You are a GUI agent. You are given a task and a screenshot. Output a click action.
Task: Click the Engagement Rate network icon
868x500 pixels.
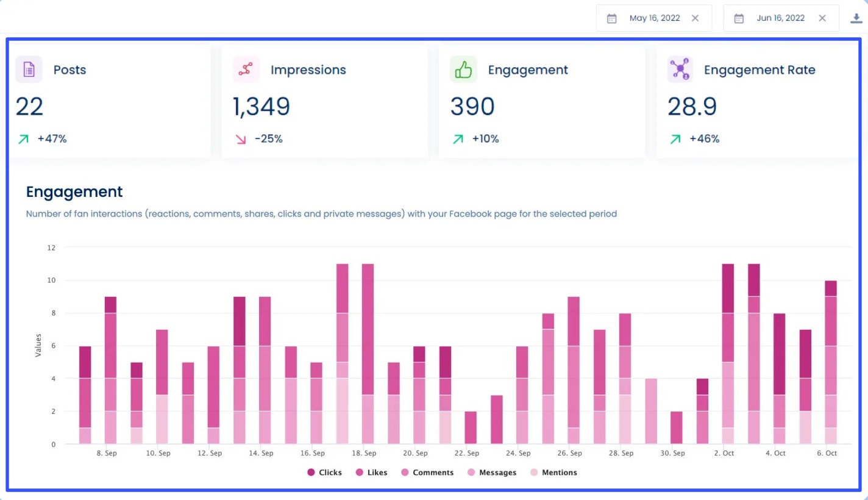coord(680,70)
